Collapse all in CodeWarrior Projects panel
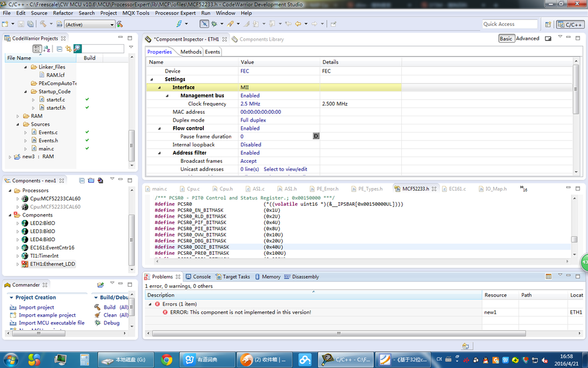 [x=60, y=48]
